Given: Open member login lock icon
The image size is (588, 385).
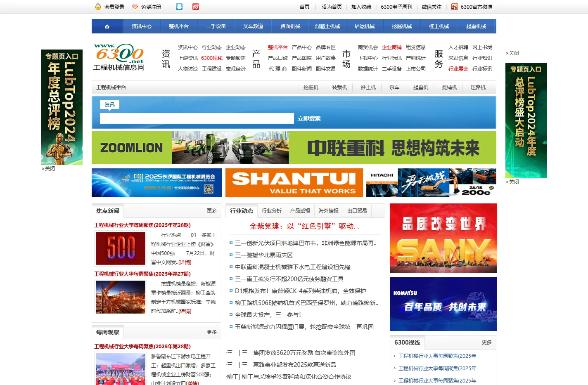Looking at the screenshot, I should [x=98, y=7].
